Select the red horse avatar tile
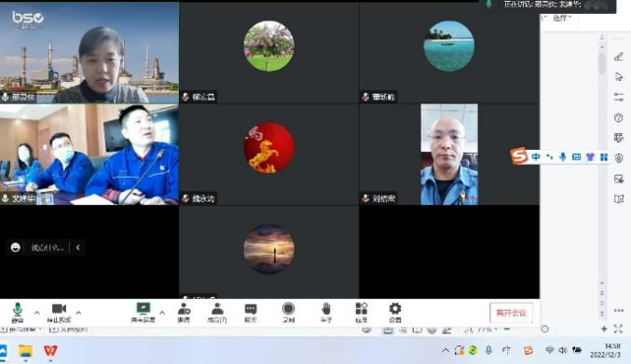Viewport: 631px width, 364px height. pyautogui.click(x=268, y=155)
